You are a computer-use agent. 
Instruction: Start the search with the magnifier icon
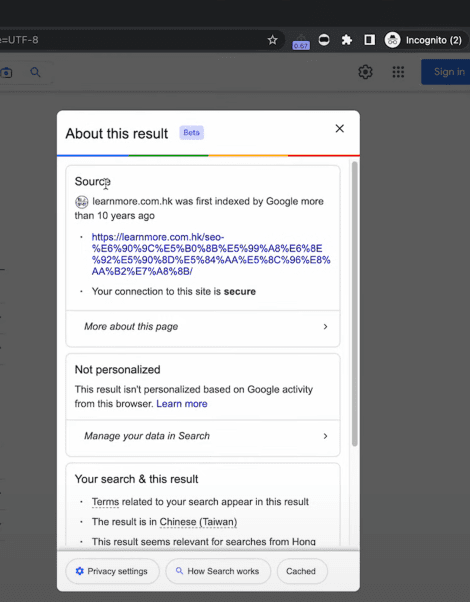pos(35,72)
